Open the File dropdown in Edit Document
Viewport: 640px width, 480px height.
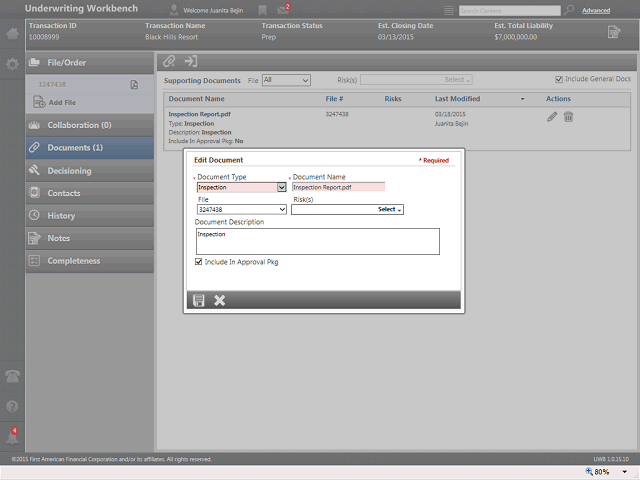point(242,209)
